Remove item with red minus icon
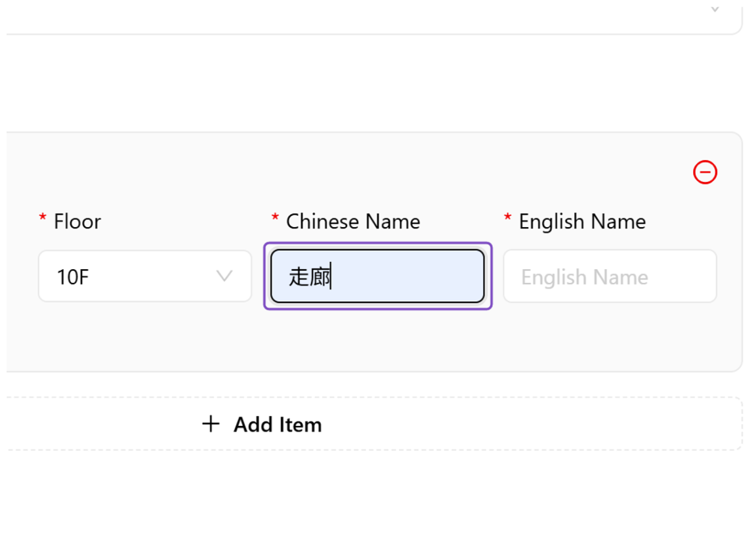This screenshot has height=552, width=756. (705, 172)
